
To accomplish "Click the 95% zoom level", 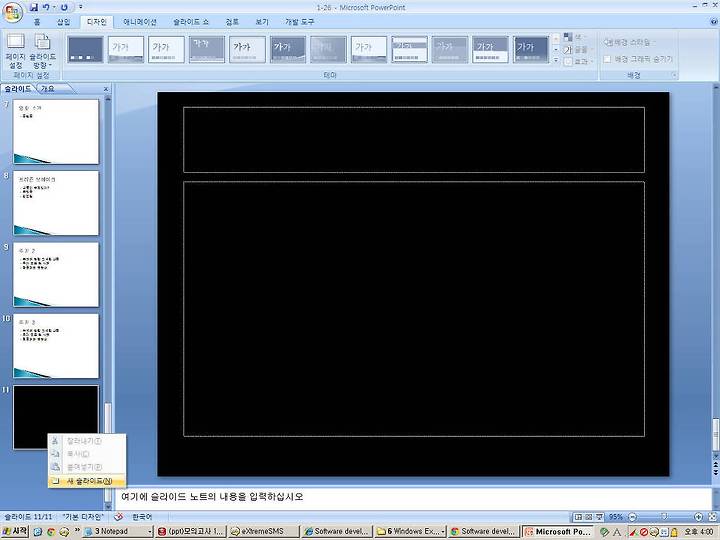I will (616, 517).
